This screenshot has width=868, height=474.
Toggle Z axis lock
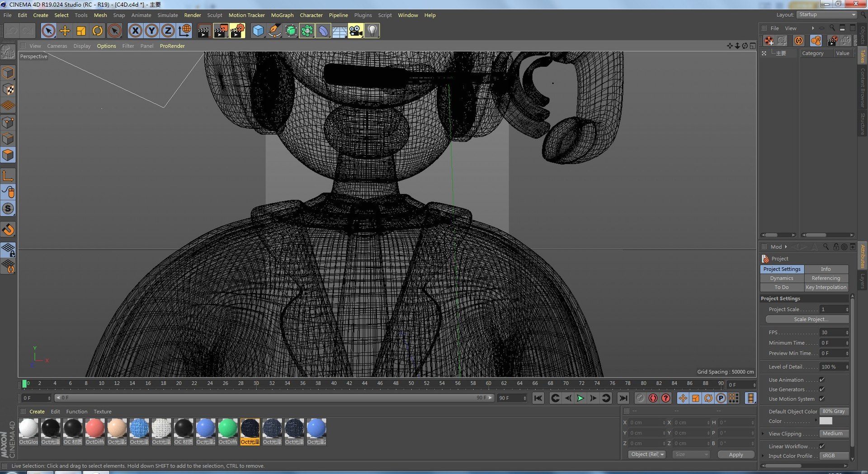168,31
